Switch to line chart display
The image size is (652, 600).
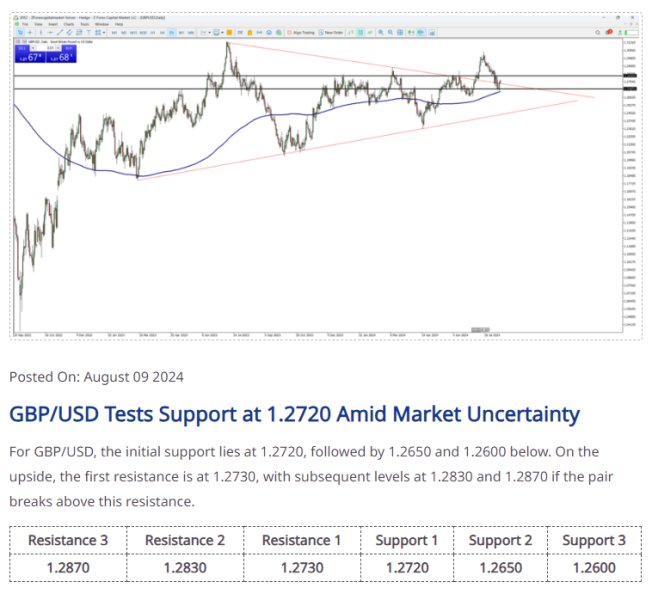coord(370,32)
